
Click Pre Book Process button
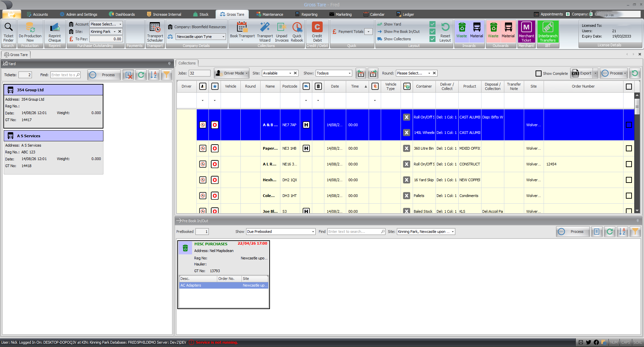click(x=572, y=232)
